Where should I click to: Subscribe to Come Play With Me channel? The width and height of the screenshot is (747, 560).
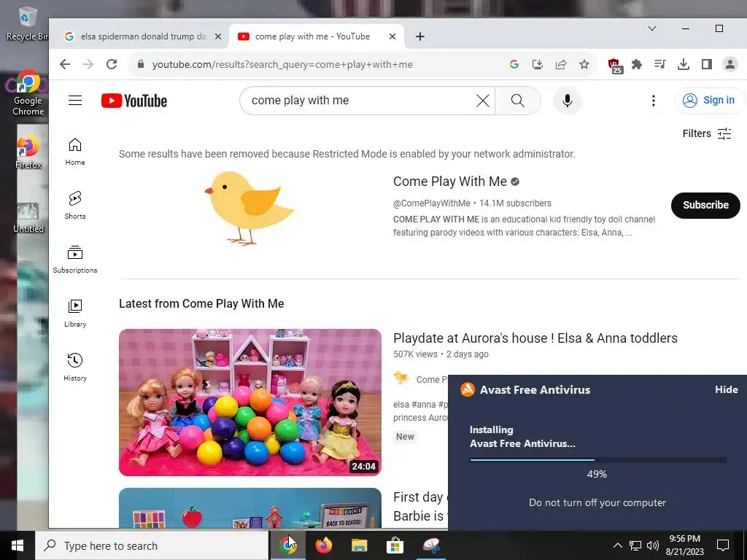(705, 205)
